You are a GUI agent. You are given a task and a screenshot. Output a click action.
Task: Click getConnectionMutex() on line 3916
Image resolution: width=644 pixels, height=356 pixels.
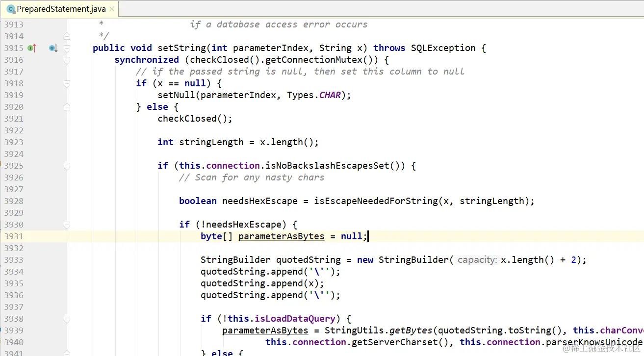pyautogui.click(x=324, y=60)
